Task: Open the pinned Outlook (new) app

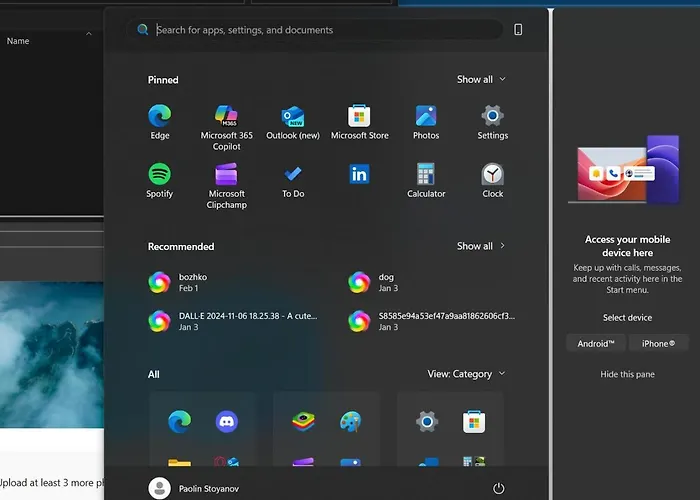Action: click(x=293, y=117)
